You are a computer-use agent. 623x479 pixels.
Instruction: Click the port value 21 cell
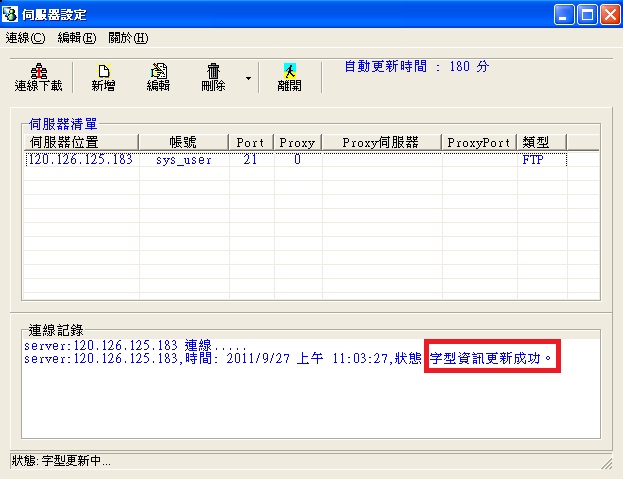pyautogui.click(x=250, y=160)
